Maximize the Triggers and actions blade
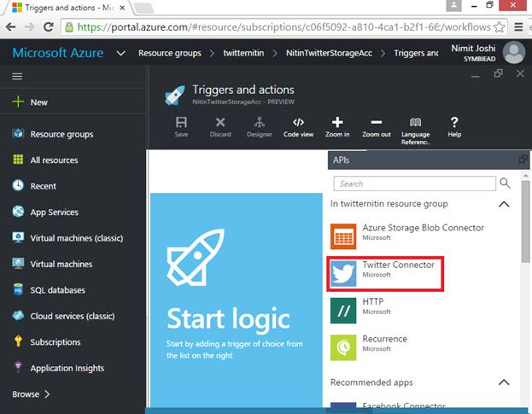 [x=498, y=73]
